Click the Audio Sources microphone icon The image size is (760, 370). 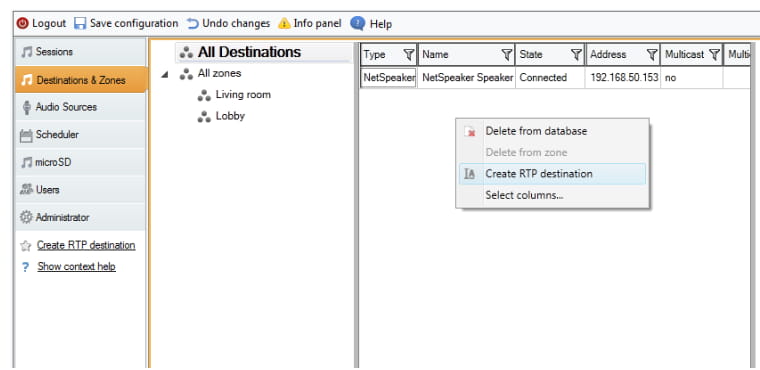point(27,107)
